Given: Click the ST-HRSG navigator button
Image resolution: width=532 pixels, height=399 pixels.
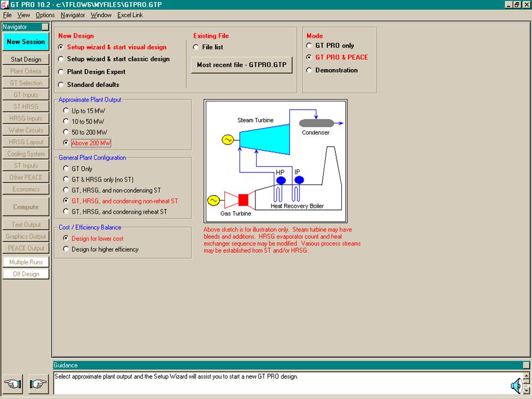Looking at the screenshot, I should [26, 106].
